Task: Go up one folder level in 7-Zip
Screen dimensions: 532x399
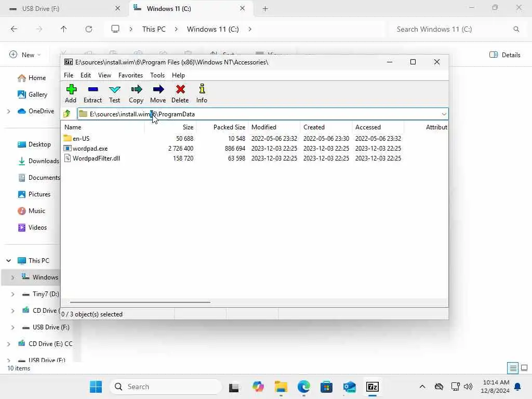Action: (x=67, y=114)
